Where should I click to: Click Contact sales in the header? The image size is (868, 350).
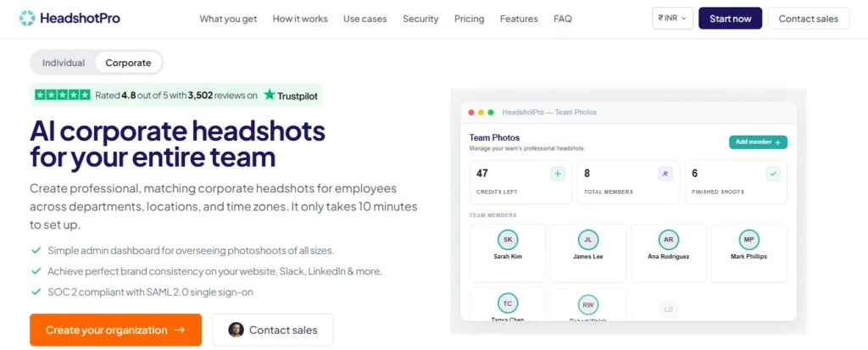tap(808, 19)
